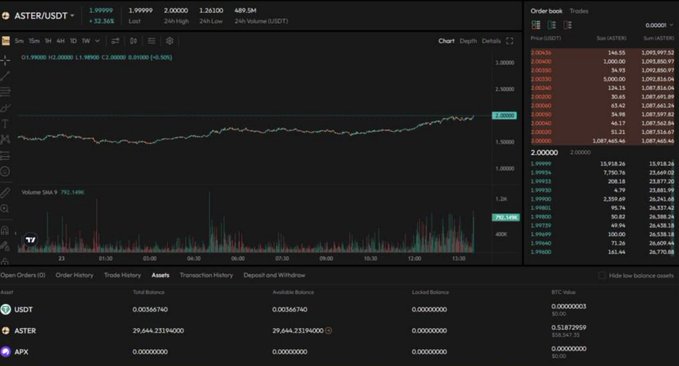Switch to the Depth view
Viewport: 679px width, 366px height.
point(468,41)
